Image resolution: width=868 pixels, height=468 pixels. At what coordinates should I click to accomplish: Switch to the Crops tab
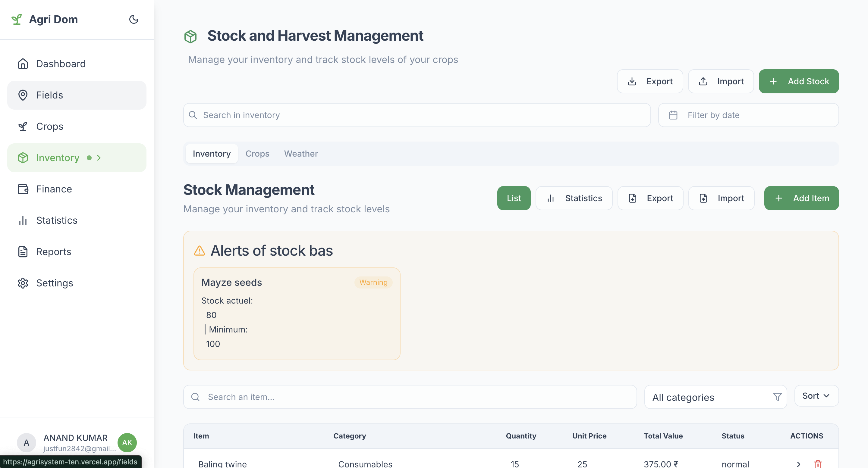coord(257,154)
